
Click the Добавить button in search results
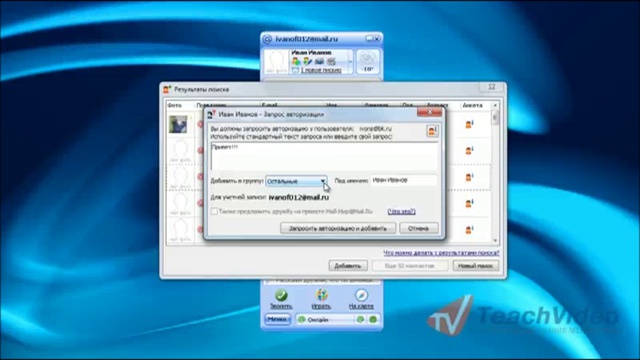tap(348, 266)
